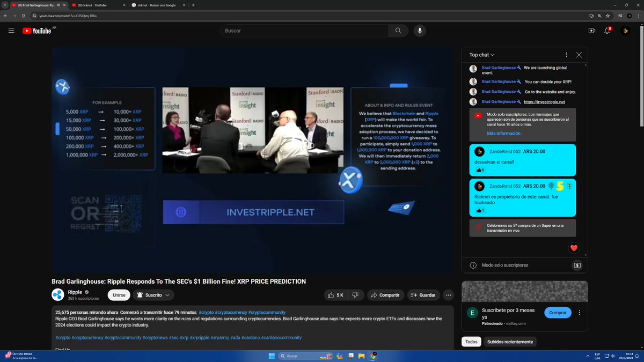Viewport: 644px width, 362px height.
Task: Open the investripple.net link in chat
Action: click(x=544, y=101)
